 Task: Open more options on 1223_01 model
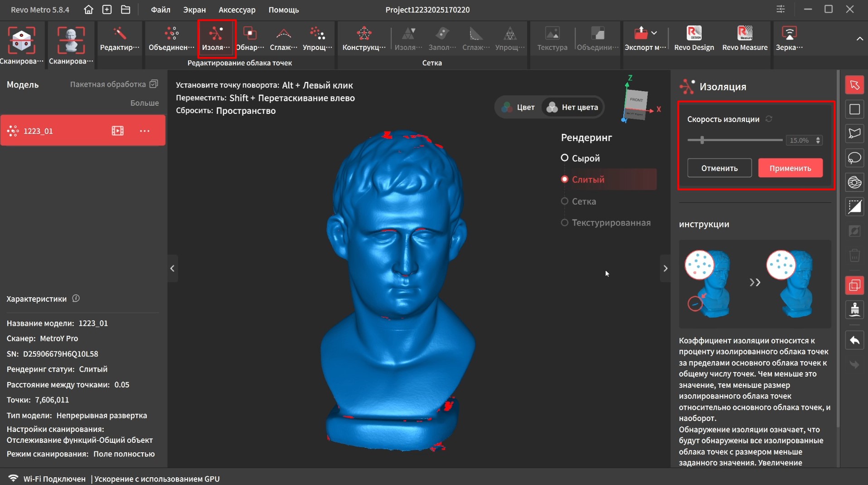(145, 131)
